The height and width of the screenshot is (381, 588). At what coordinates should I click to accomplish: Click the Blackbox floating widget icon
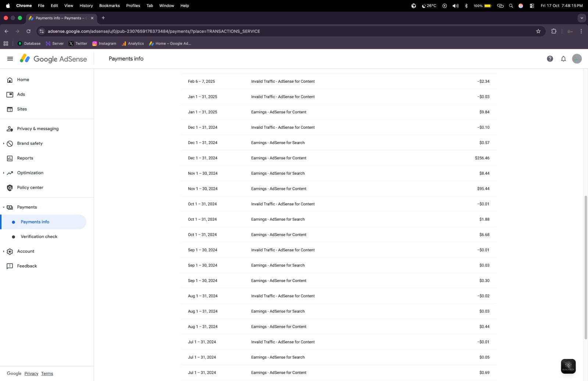[x=568, y=366]
